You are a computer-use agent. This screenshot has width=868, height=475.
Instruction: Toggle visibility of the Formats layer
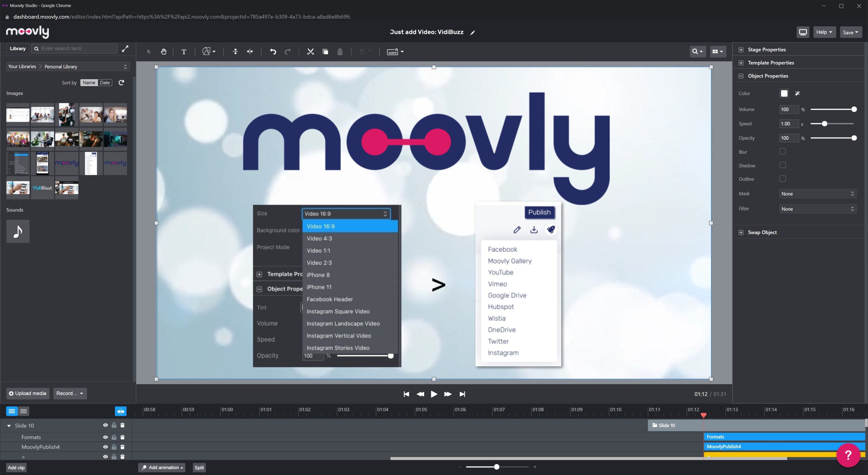105,437
